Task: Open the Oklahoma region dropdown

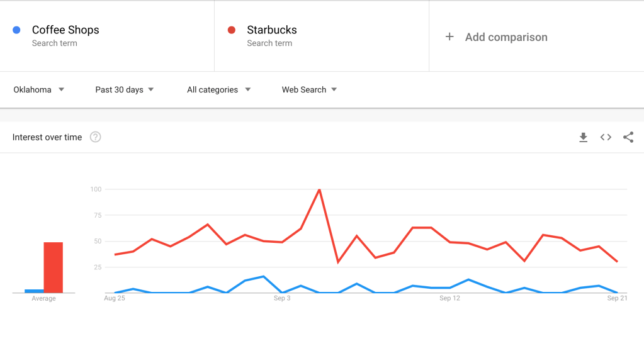Action: click(39, 90)
